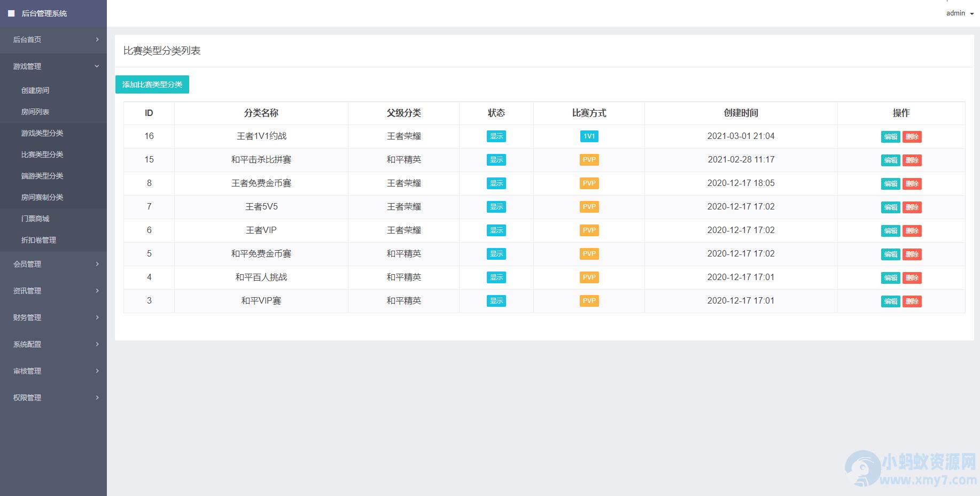Delete the 王者VIP row
Screen dimensions: 980x496
(x=912, y=231)
